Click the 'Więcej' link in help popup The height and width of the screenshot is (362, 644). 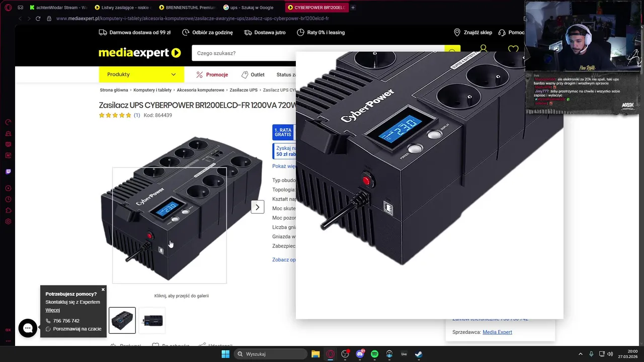pyautogui.click(x=52, y=310)
